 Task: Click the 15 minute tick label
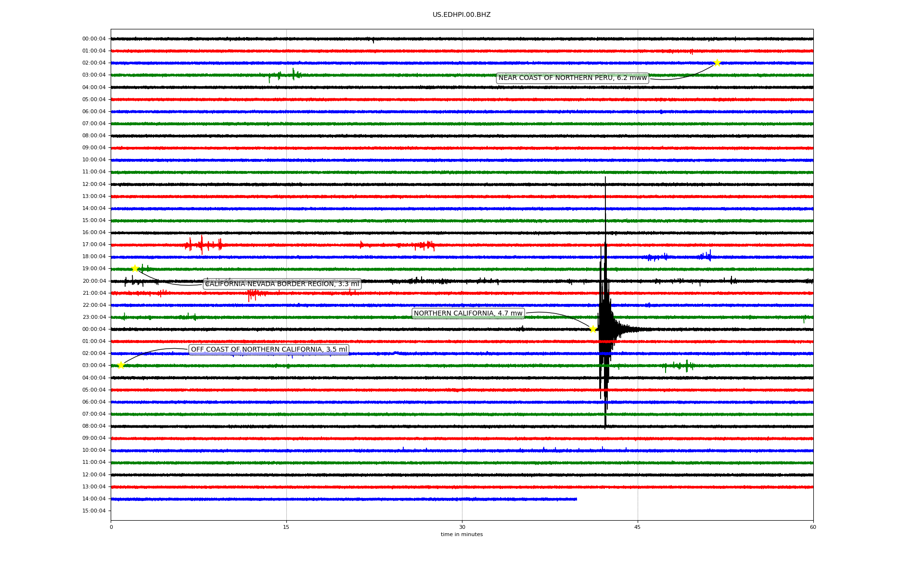286,527
